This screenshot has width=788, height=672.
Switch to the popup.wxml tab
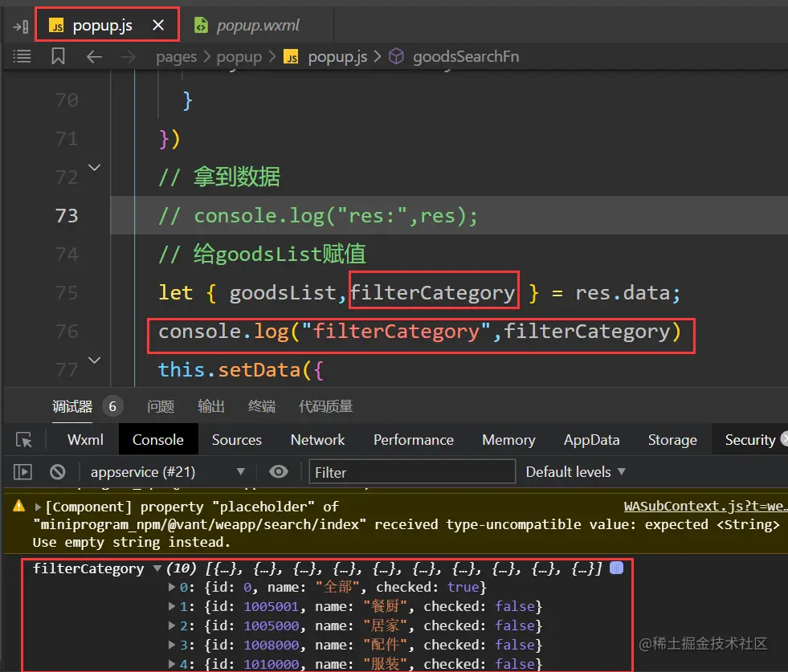(258, 25)
